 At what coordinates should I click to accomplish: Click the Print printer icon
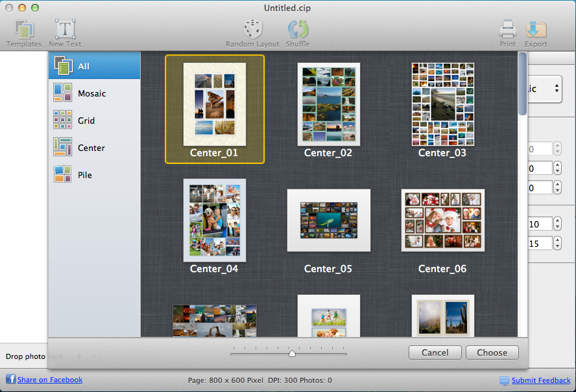(x=508, y=29)
